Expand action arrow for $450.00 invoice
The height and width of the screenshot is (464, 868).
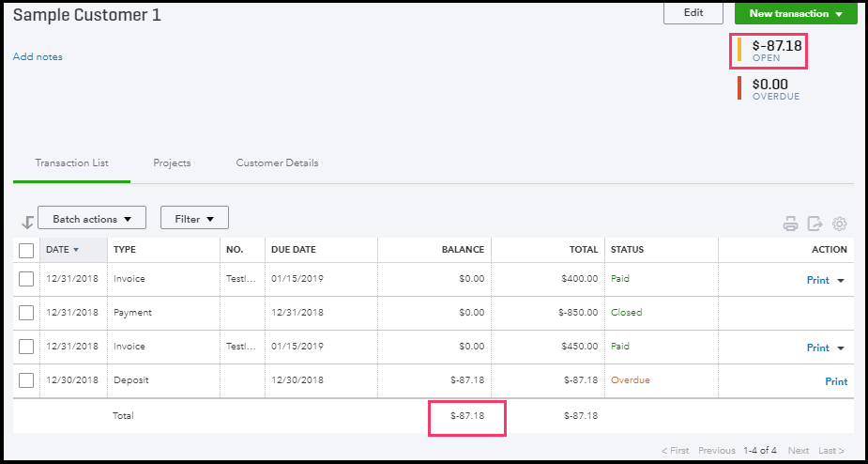pos(841,348)
